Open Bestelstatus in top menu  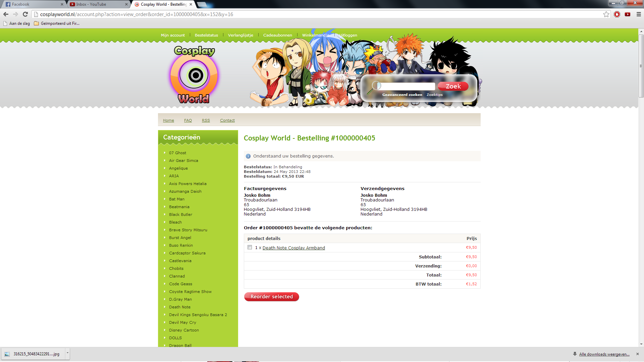(206, 35)
